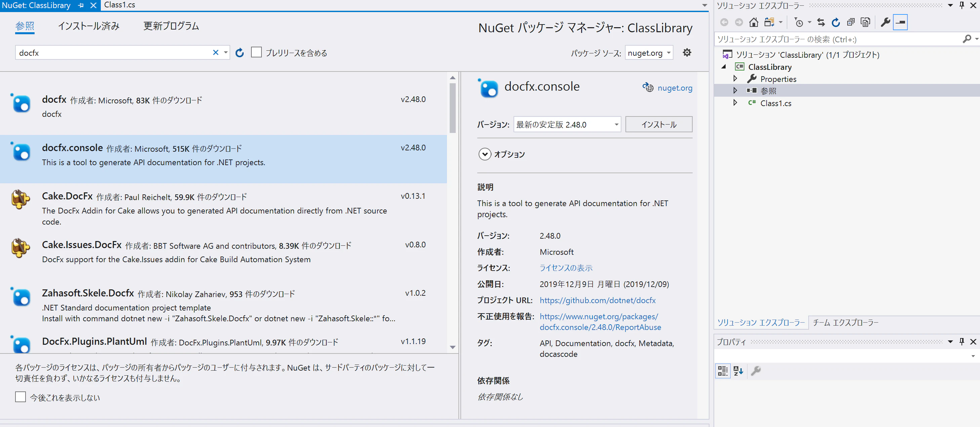Click the docfx package icon in list
Screen dimensions: 980x427
coord(21,103)
